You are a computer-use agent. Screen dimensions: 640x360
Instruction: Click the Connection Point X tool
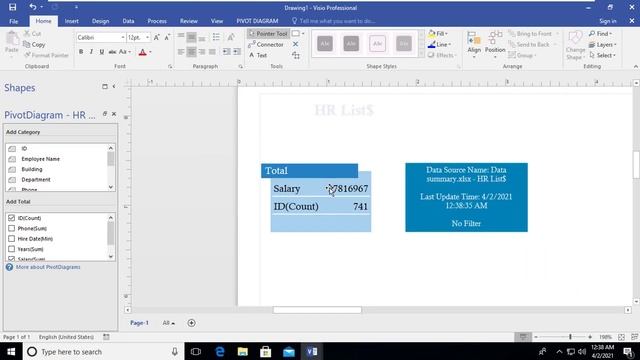click(296, 44)
